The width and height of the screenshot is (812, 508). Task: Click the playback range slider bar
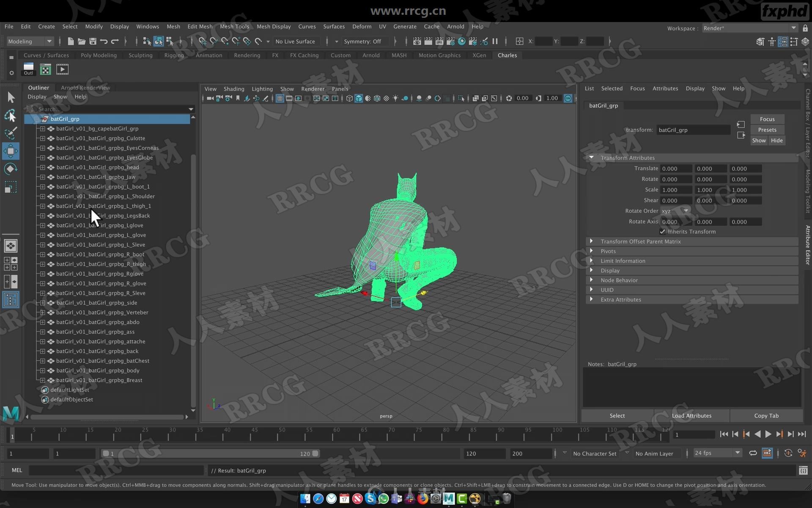pos(210,453)
